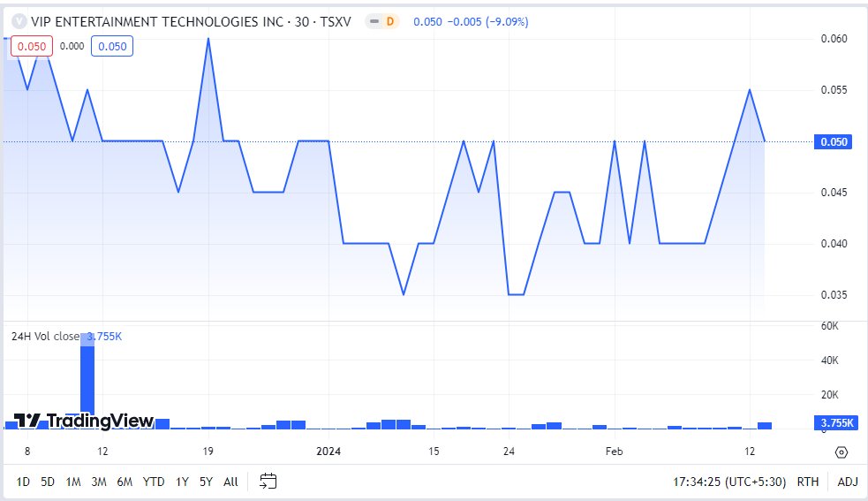Click VIP ENTERTAINMENT TECHNOLOGIES INC symbol title
Viewport: 868px width, 501px height.
tap(157, 21)
